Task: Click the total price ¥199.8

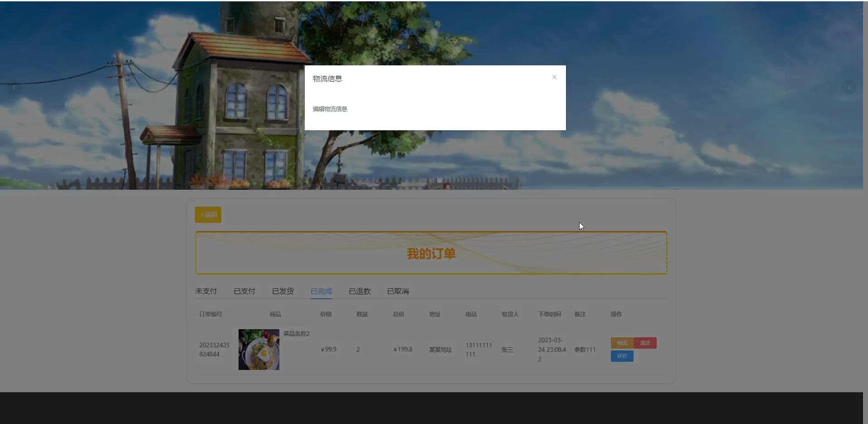Action: (x=403, y=350)
